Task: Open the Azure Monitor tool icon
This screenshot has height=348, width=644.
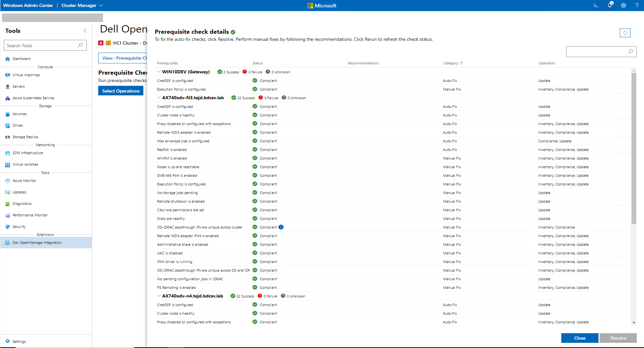Action: [7, 180]
